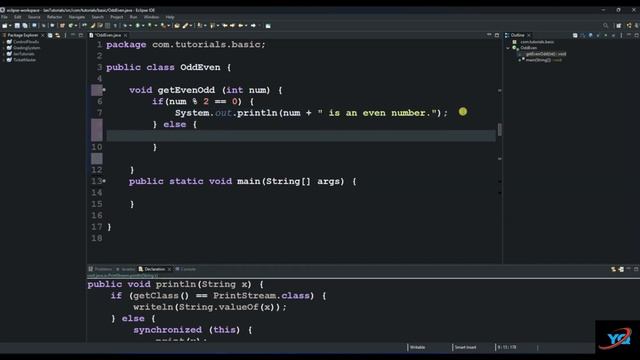Maximize the Declaration bottom panel
Screen dimensions: 640x360
pos(636,269)
